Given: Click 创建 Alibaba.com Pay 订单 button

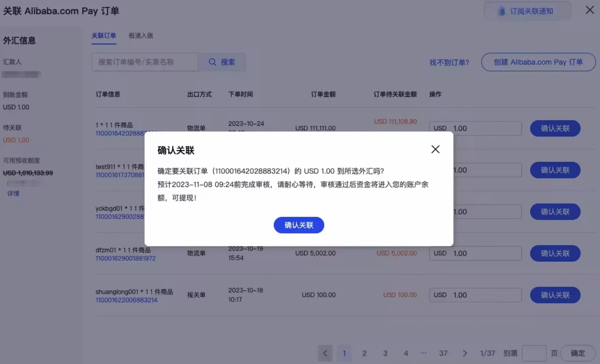Looking at the screenshot, I should click(538, 62).
